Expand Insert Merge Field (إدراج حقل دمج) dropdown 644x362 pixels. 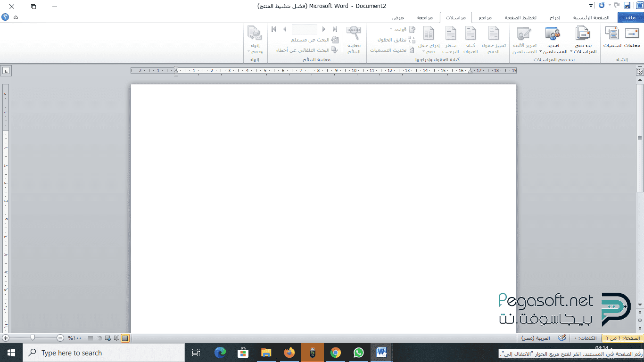[429, 40]
